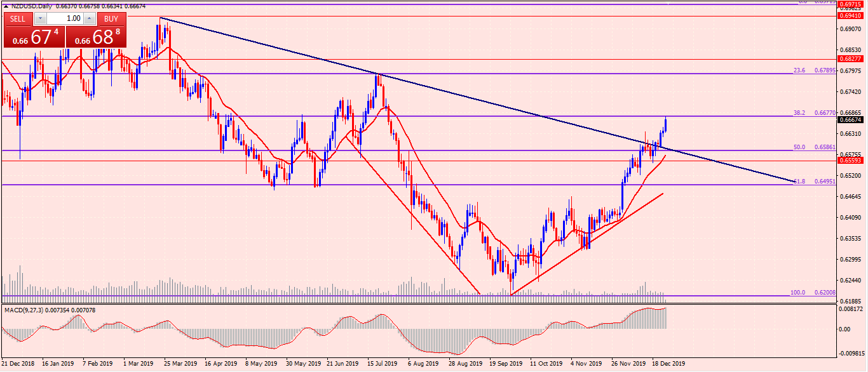Viewport: 868px width, 372px height.
Task: Click the red 0.69410 price label
Action: pyautogui.click(x=850, y=16)
